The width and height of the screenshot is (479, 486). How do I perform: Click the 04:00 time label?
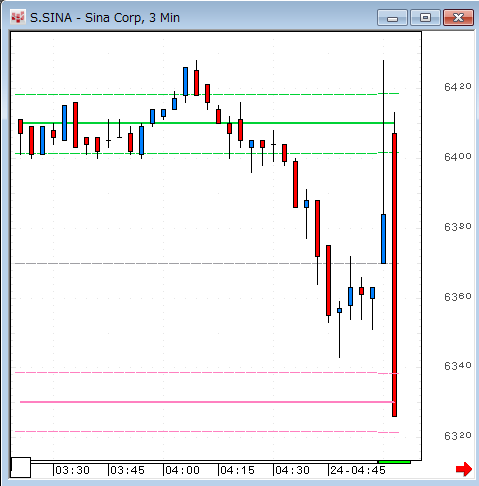point(182,470)
